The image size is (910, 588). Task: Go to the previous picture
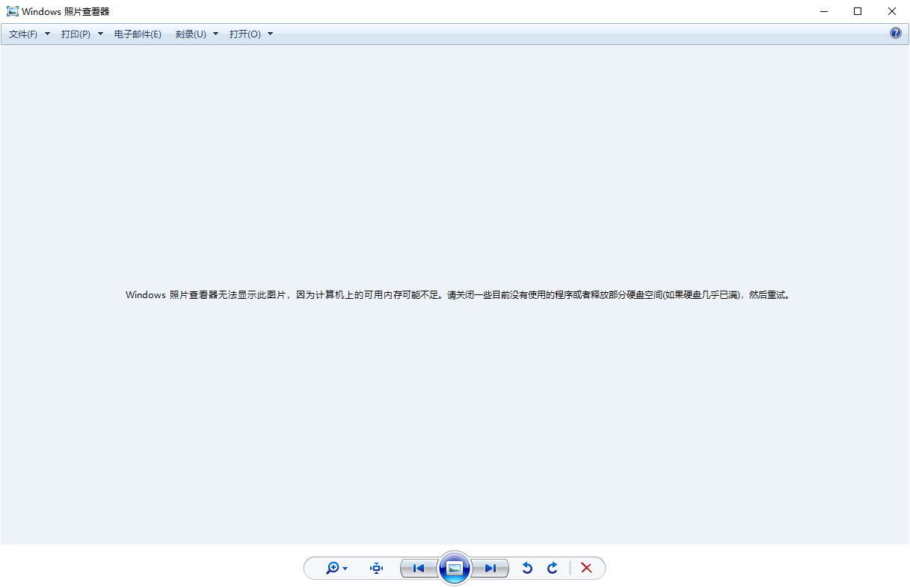pyautogui.click(x=419, y=569)
